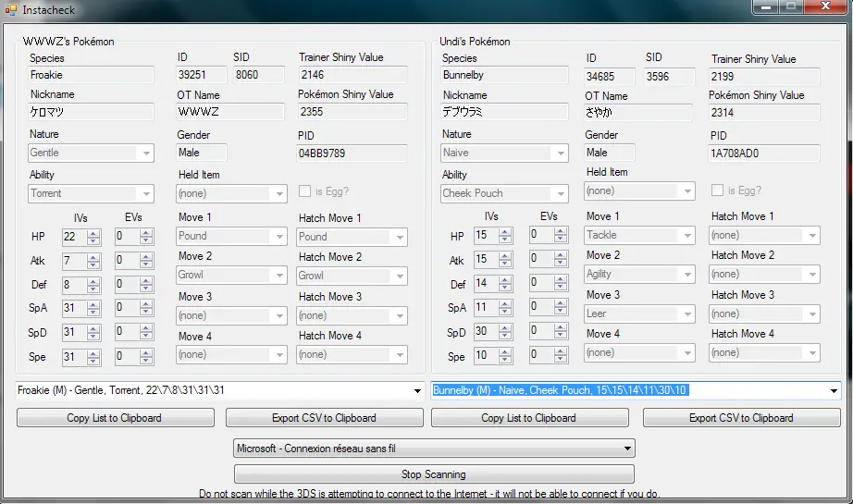Open WWWZ's Ability dropdown showing Torrent

(x=91, y=193)
